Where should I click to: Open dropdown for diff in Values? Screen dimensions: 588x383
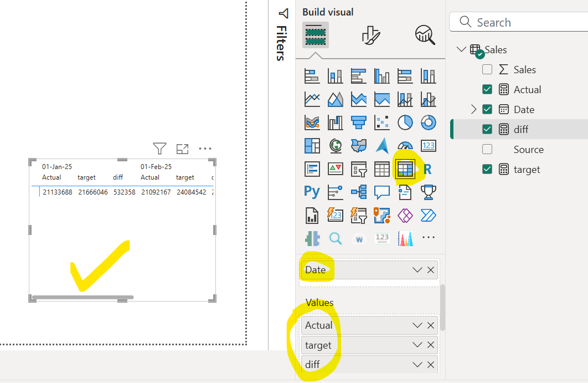[417, 365]
